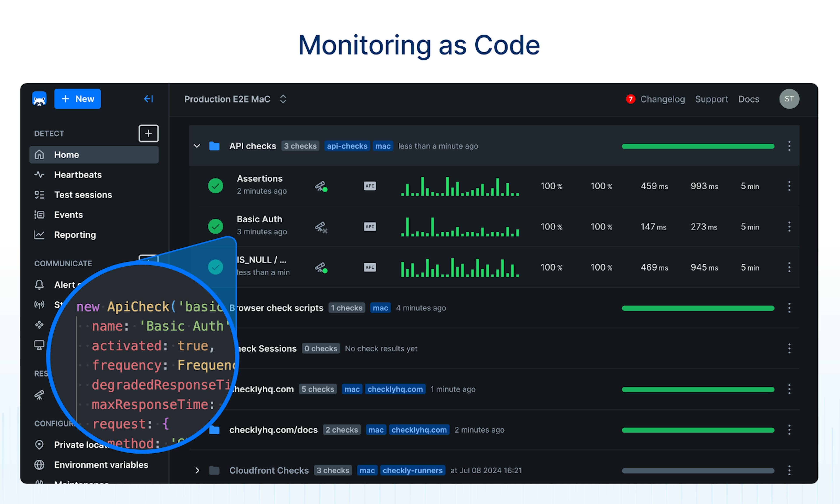Viewport: 840px width, 504px height.
Task: Click the API type badge on Assertions
Action: tap(370, 186)
